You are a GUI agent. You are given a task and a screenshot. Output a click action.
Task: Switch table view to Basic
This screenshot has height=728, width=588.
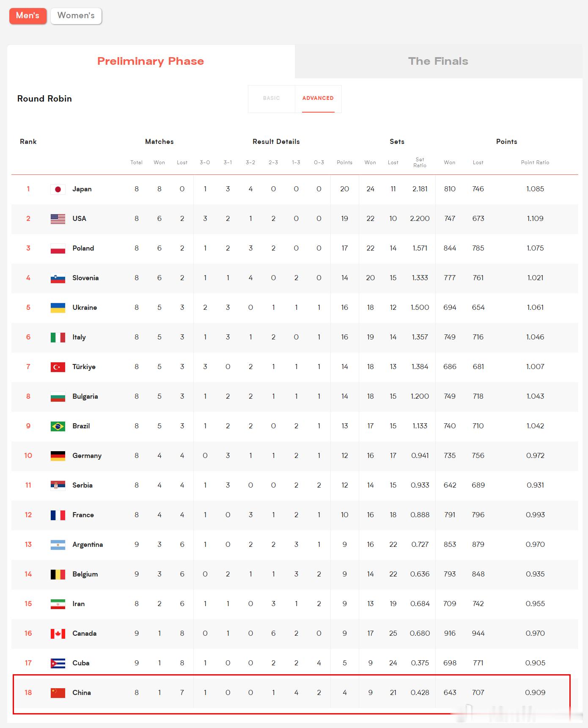(272, 98)
